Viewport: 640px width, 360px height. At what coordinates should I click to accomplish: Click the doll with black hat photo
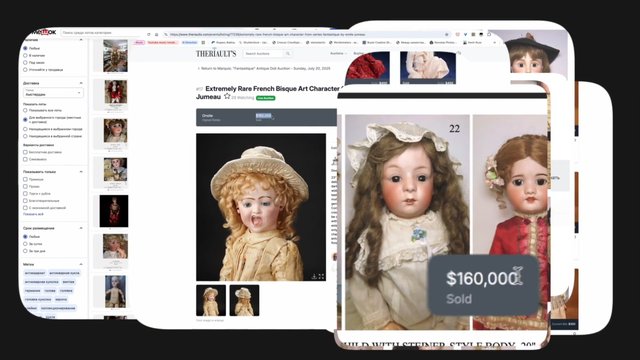click(531, 52)
